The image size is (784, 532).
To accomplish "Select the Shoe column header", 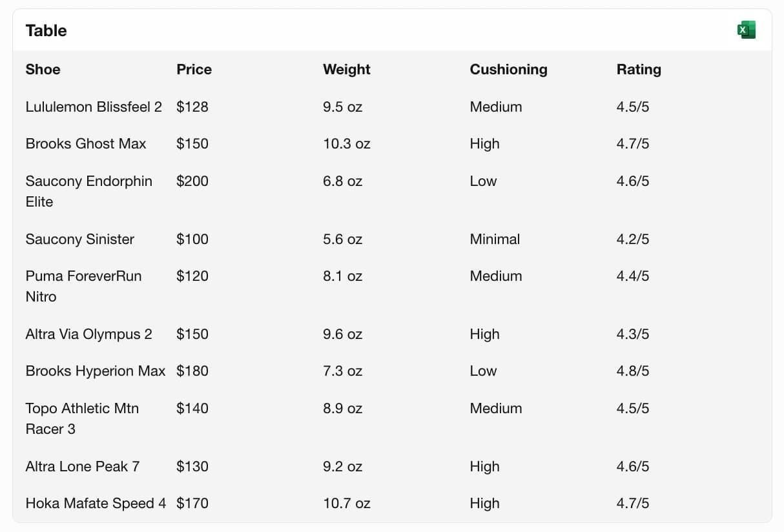I will (43, 69).
